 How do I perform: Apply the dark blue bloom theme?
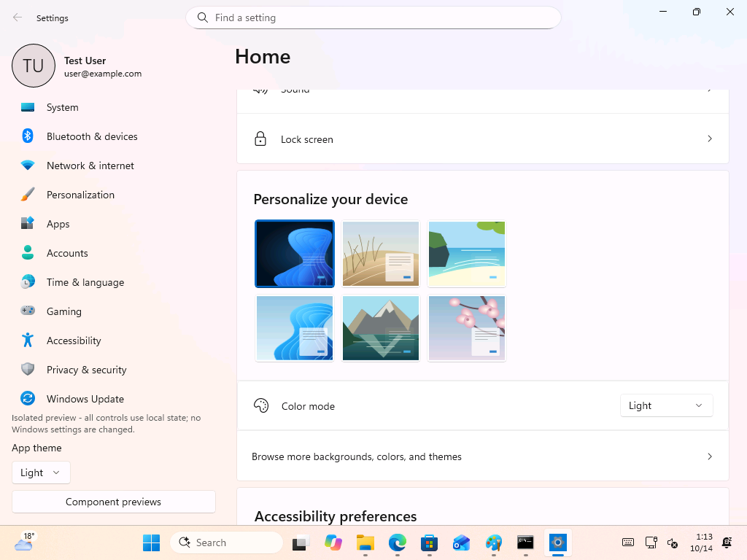(295, 254)
